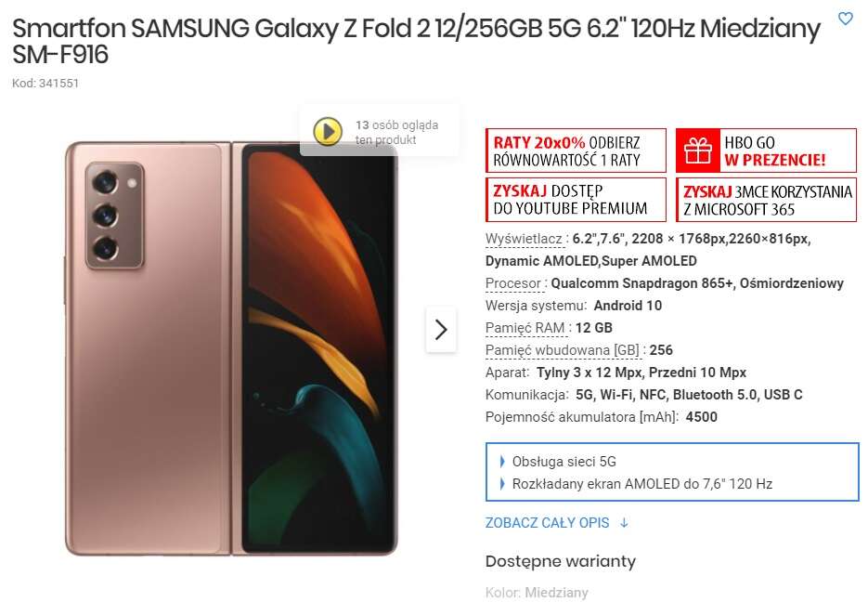
Task: Open the Microsoft 365 three-month promotion banner
Action: pos(766,200)
